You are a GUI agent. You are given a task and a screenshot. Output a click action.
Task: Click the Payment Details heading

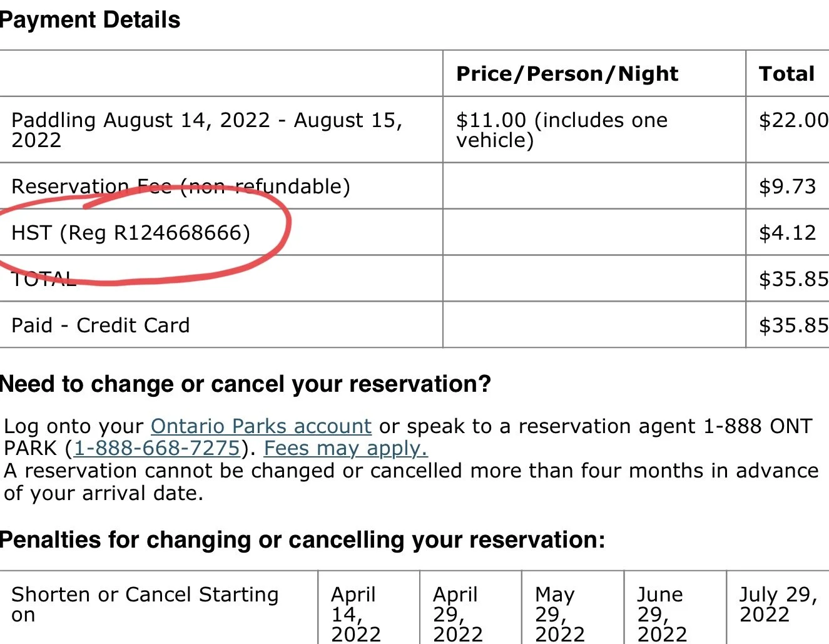pyautogui.click(x=90, y=20)
